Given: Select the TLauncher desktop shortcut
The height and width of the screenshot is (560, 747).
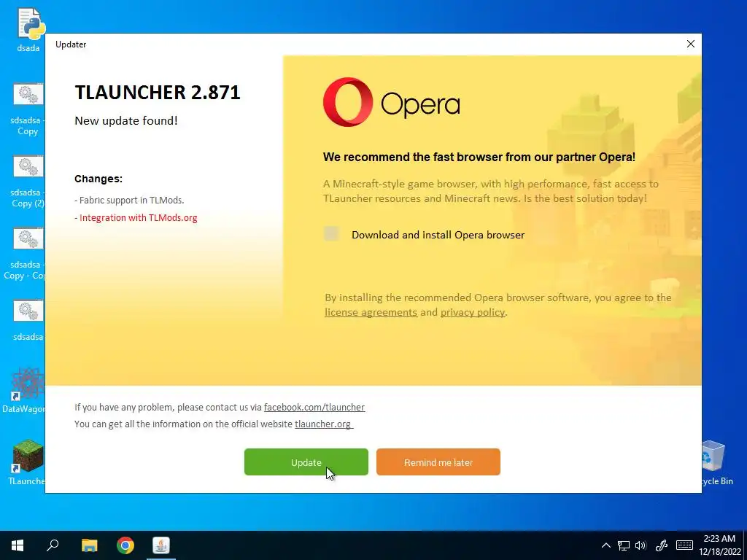Looking at the screenshot, I should [27, 462].
